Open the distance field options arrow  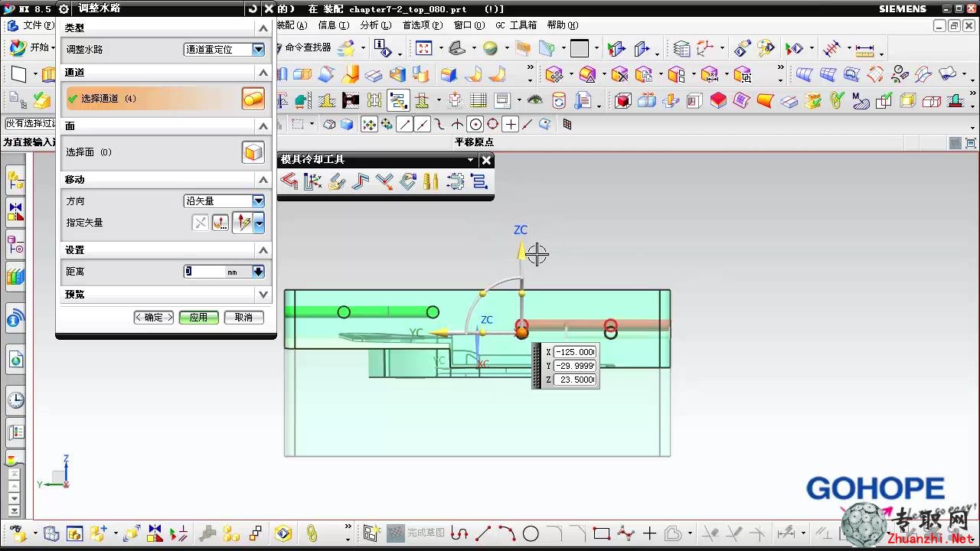tap(258, 272)
